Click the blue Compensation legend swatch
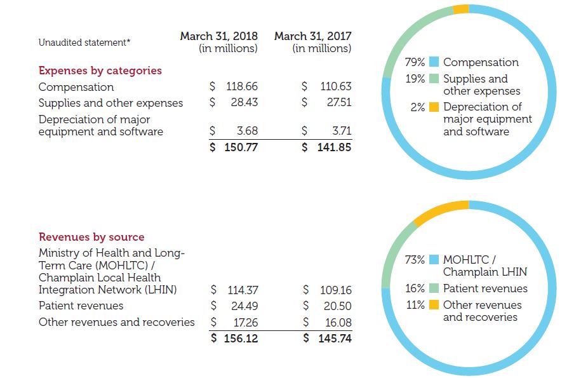Screen dimensions: 588x378 pyautogui.click(x=434, y=62)
